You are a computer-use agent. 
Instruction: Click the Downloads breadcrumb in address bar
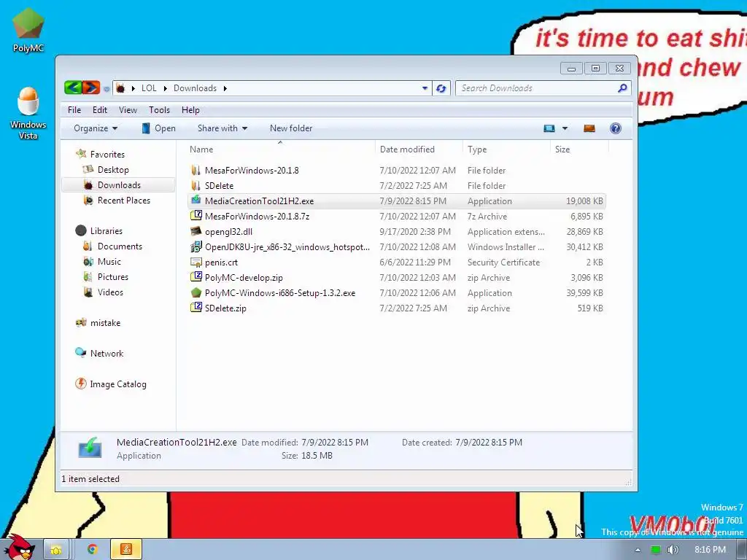coord(195,88)
